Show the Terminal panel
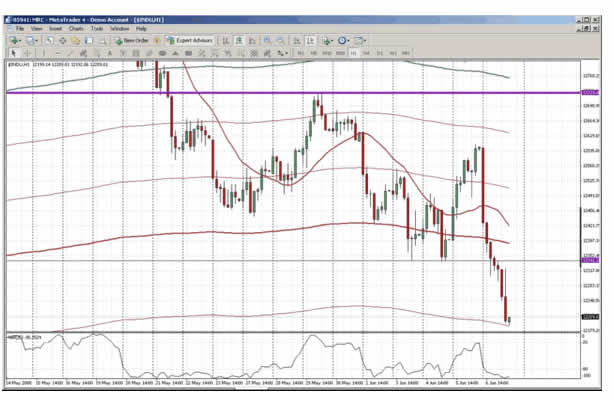614x400 pixels. click(x=89, y=40)
